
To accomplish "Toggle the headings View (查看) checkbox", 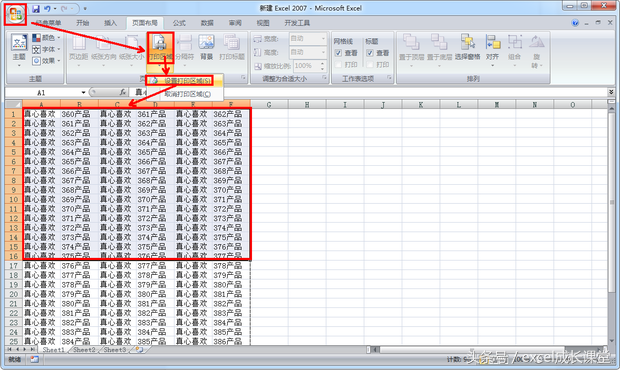I will [x=370, y=53].
